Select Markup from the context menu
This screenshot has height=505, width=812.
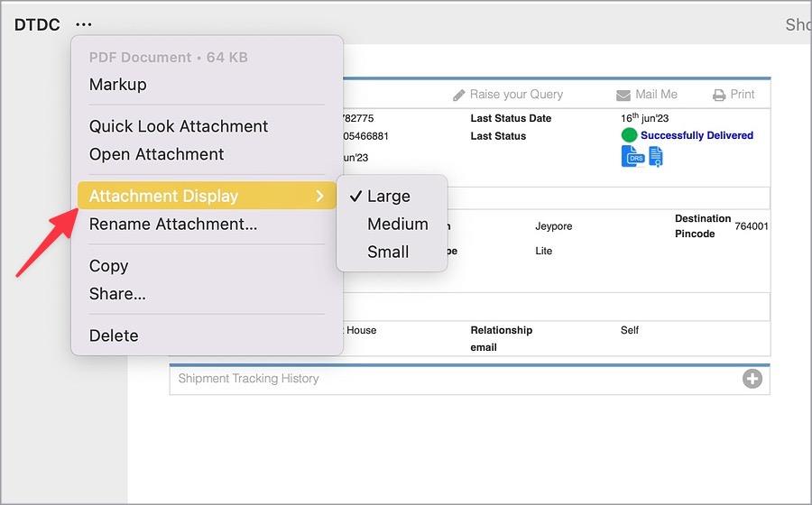(117, 85)
